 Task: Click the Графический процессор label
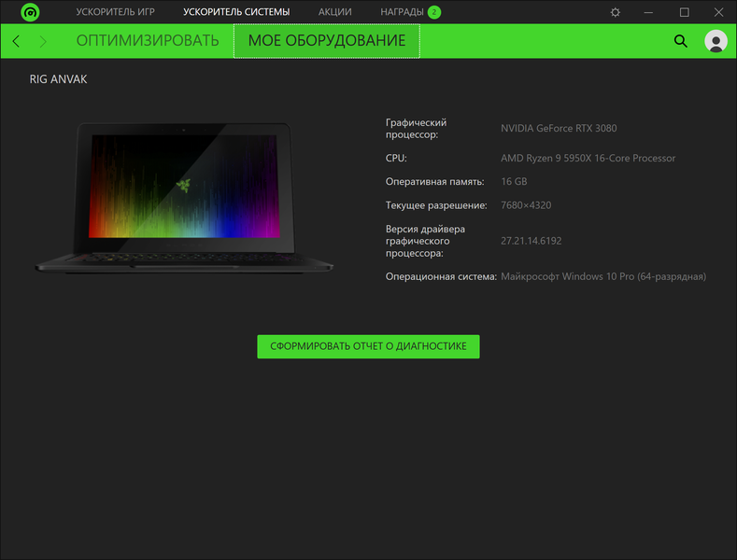416,128
